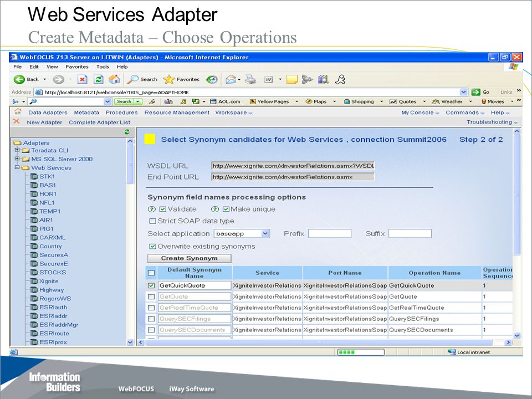Toggle the Validate checkbox
The height and width of the screenshot is (399, 532).
coord(163,209)
